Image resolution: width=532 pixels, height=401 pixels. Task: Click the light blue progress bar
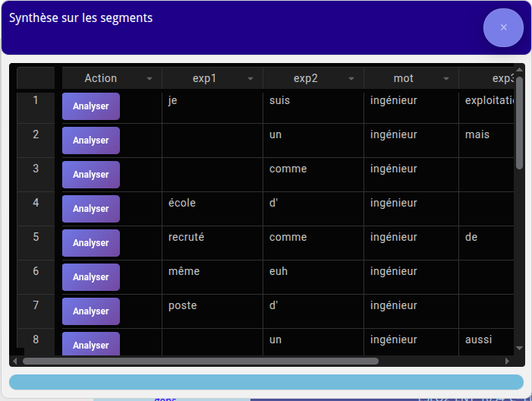pyautogui.click(x=266, y=382)
